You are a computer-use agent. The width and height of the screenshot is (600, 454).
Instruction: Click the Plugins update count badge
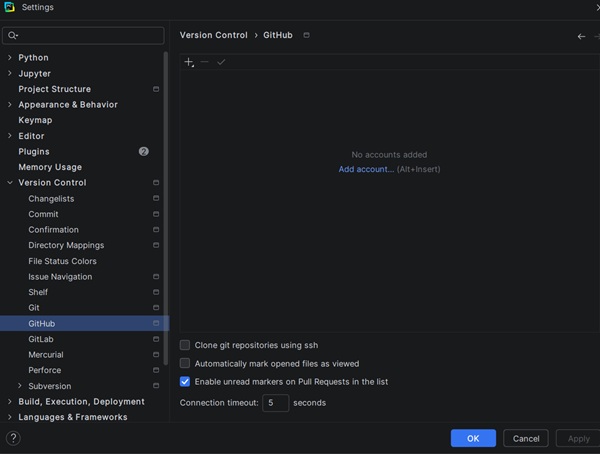(x=144, y=151)
